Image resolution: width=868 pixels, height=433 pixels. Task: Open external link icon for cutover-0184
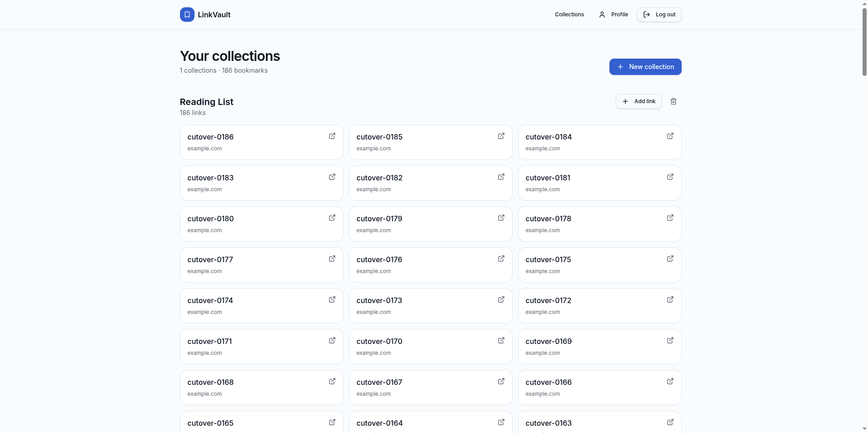coord(670,136)
